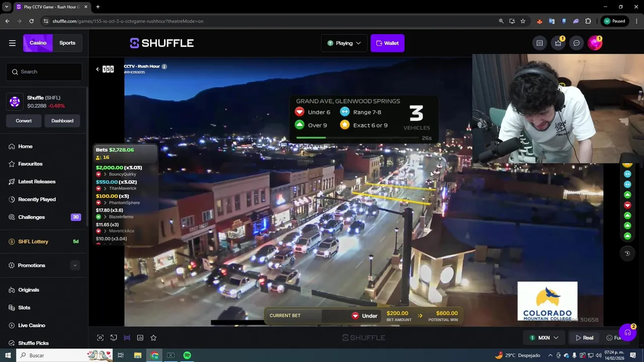The width and height of the screenshot is (644, 362).
Task: Select the Under 6 bet option
Action: [x=313, y=112]
